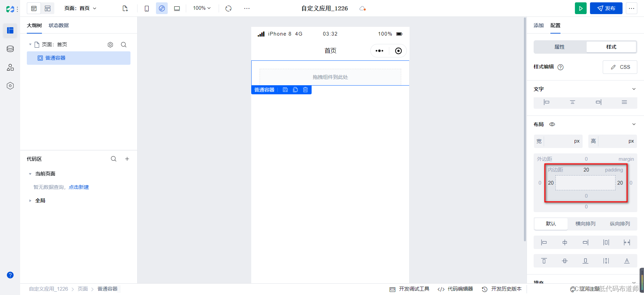Select the desktop PC preview device

coord(177,8)
